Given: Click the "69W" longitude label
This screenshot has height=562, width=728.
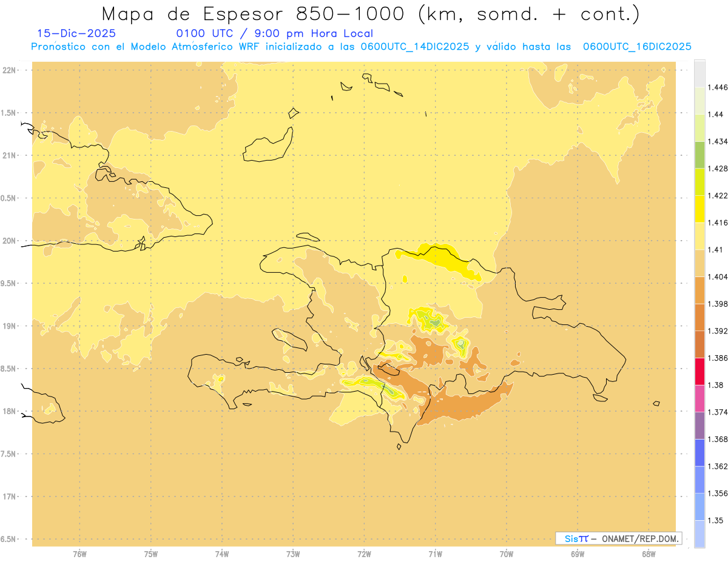Looking at the screenshot, I should pos(578,554).
